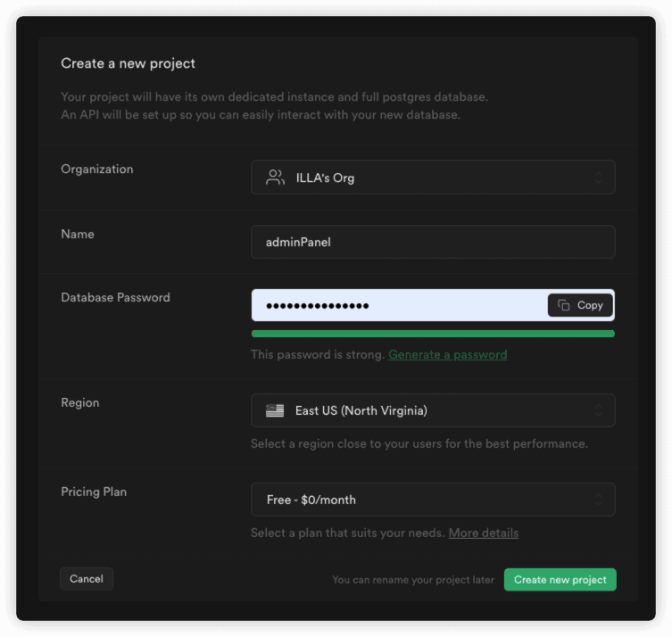Copy the database password

click(580, 305)
